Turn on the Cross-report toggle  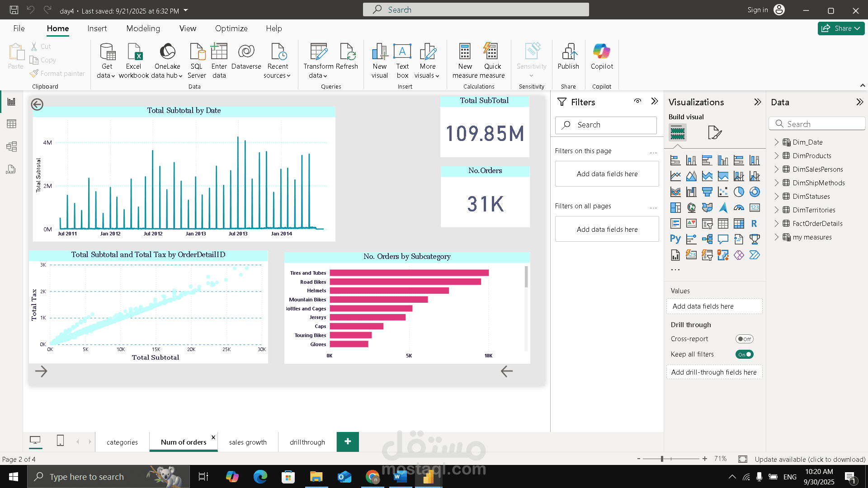click(744, 339)
